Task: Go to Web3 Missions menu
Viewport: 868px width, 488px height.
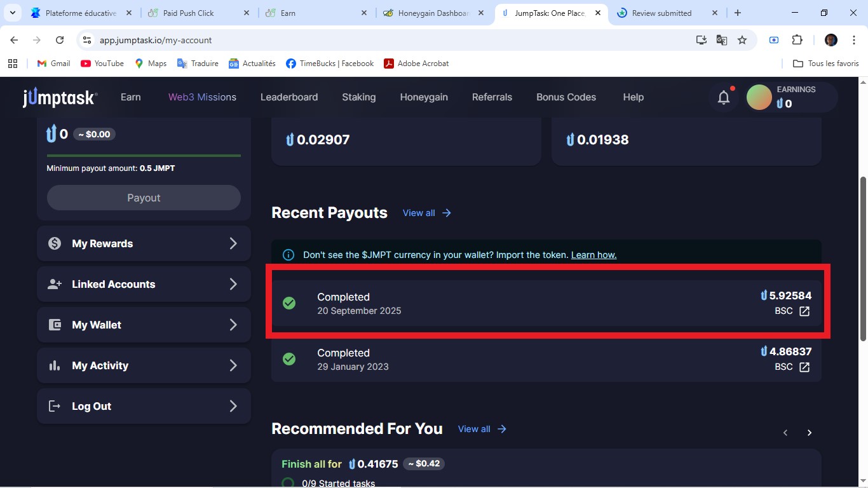Action: click(x=202, y=97)
